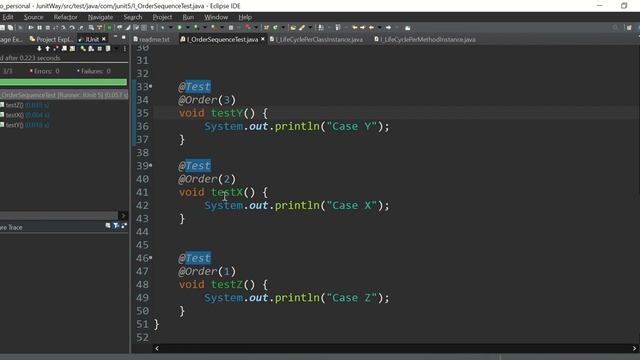Click the Resume icon in the debug toolbar
Viewport: 640px width, 360px height.
coord(31,27)
